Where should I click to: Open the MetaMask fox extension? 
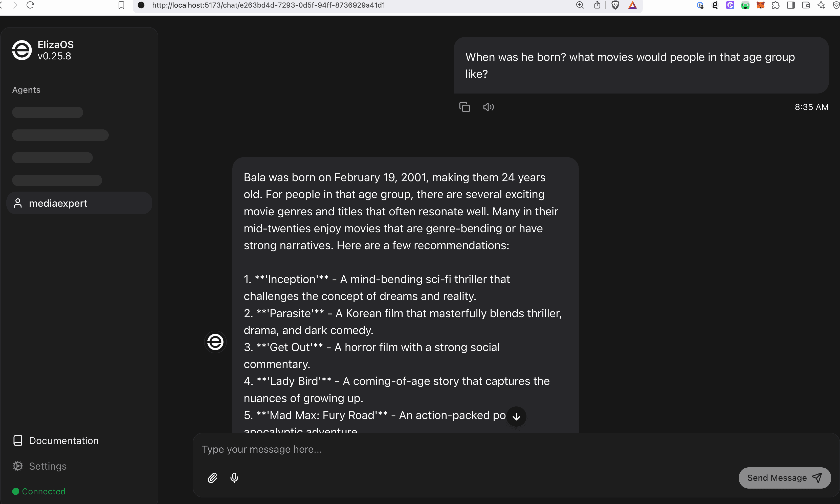pos(760,5)
